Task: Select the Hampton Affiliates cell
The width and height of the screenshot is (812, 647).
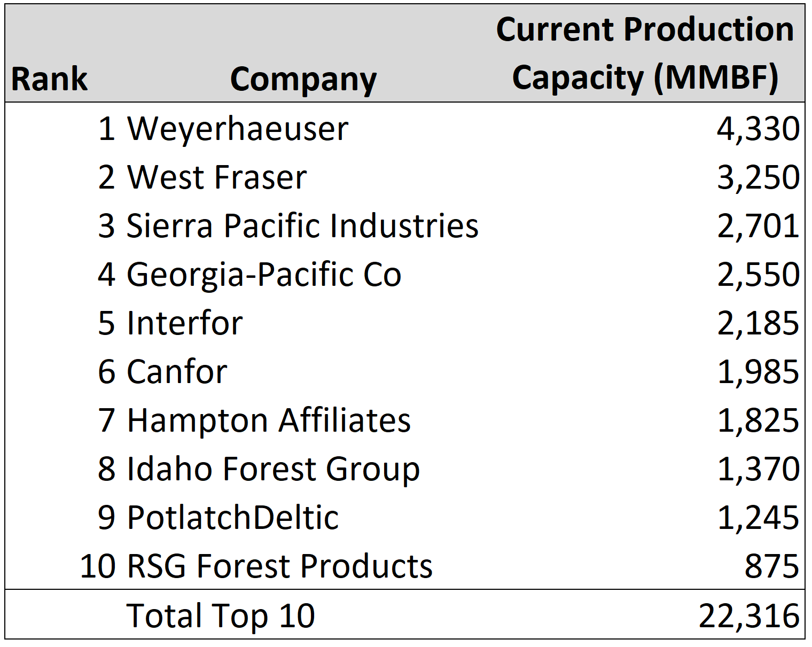Action: [269, 420]
